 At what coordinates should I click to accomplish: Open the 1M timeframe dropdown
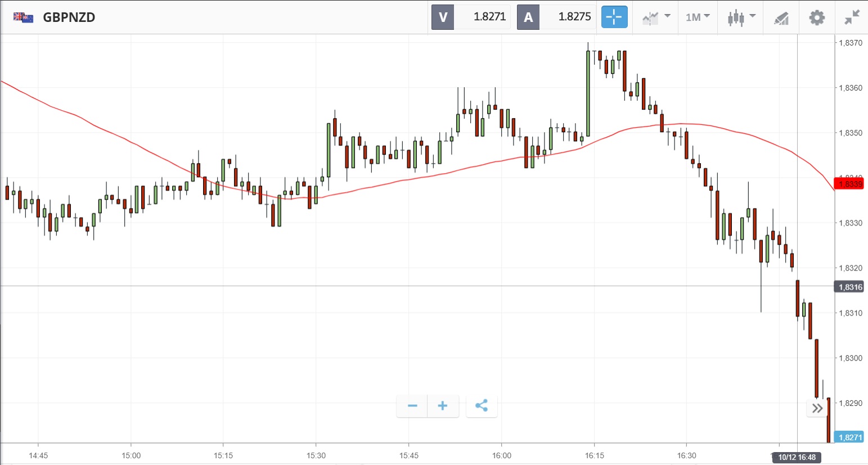pos(698,17)
